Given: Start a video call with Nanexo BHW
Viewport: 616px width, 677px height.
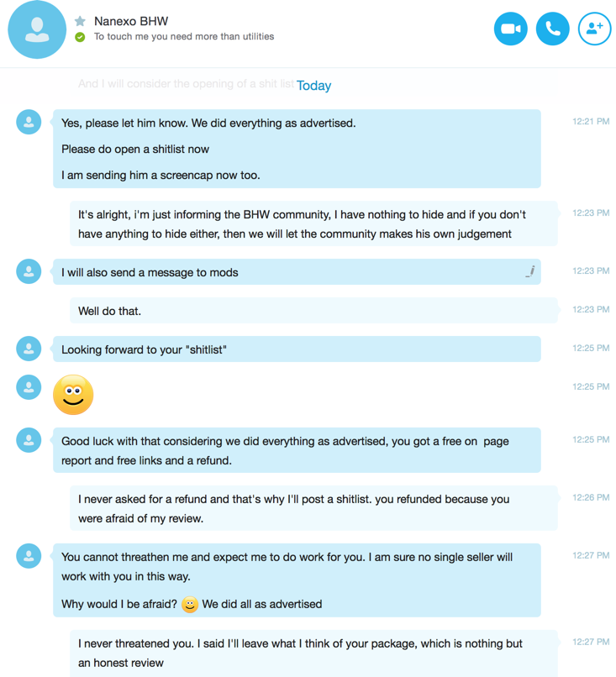Looking at the screenshot, I should [x=511, y=29].
